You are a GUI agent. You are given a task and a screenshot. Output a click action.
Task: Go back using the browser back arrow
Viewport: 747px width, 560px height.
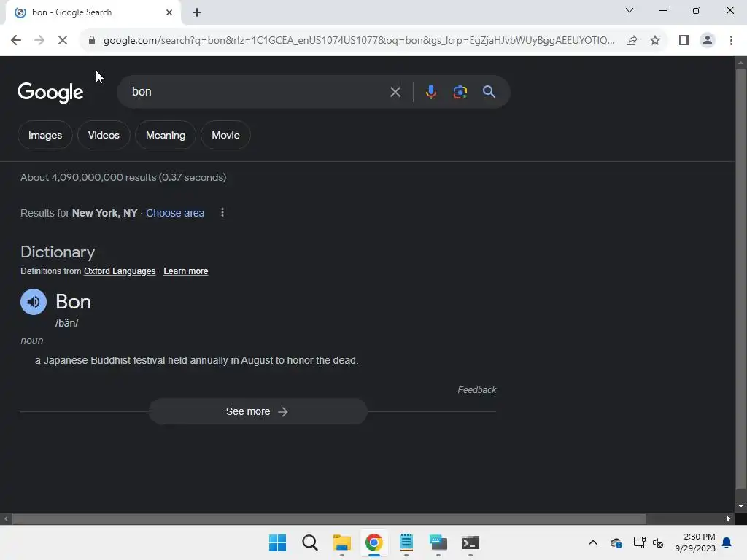[x=16, y=41]
